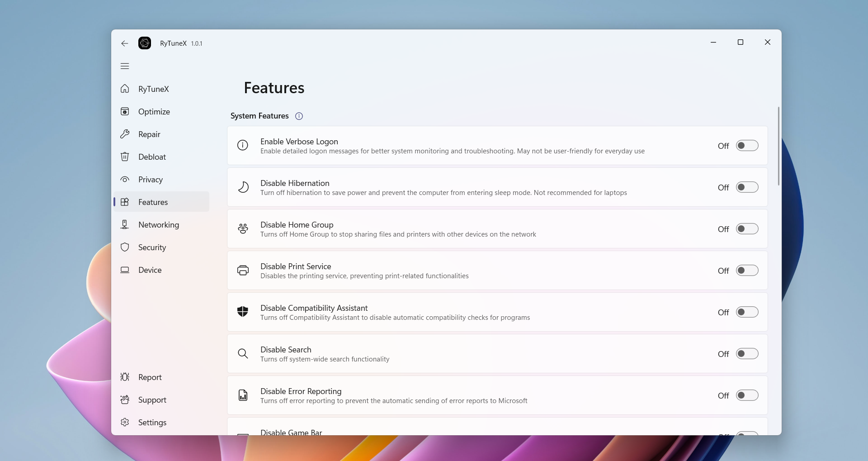868x461 pixels.
Task: Open the Settings page label
Action: click(x=152, y=423)
